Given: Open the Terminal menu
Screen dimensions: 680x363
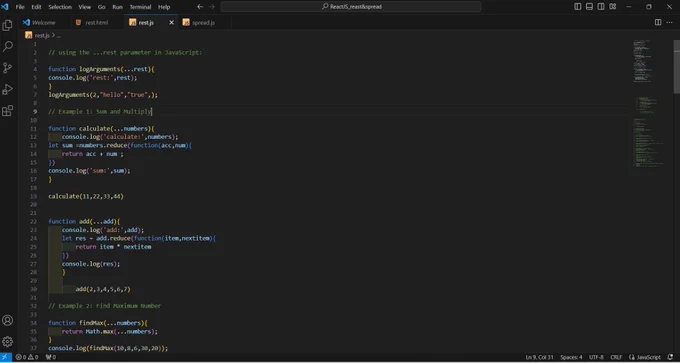Looking at the screenshot, I should [x=140, y=7].
